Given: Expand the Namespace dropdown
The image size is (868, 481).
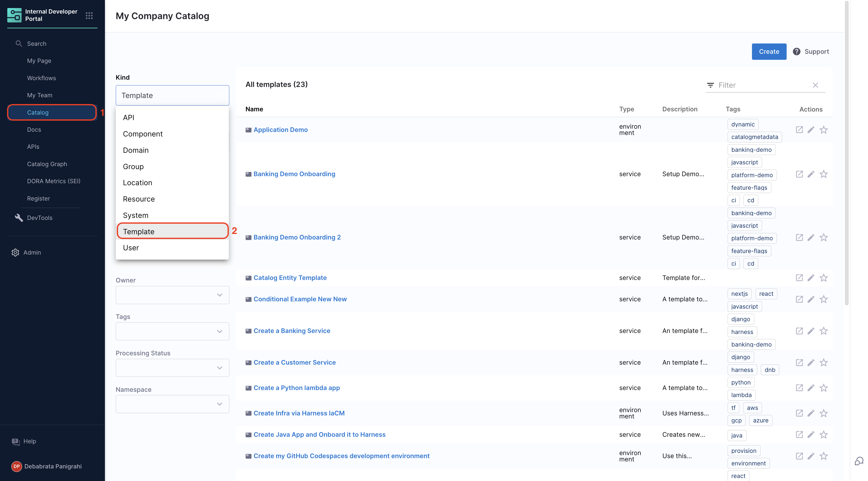Looking at the screenshot, I should [x=172, y=404].
